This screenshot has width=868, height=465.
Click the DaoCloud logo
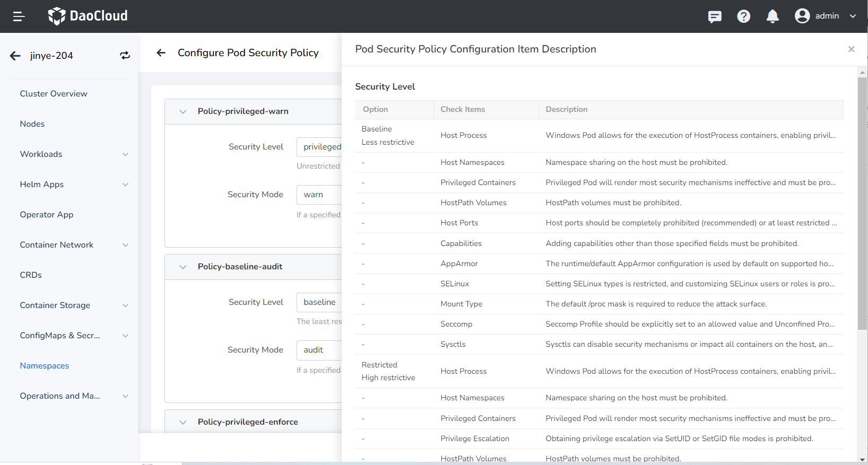click(88, 16)
